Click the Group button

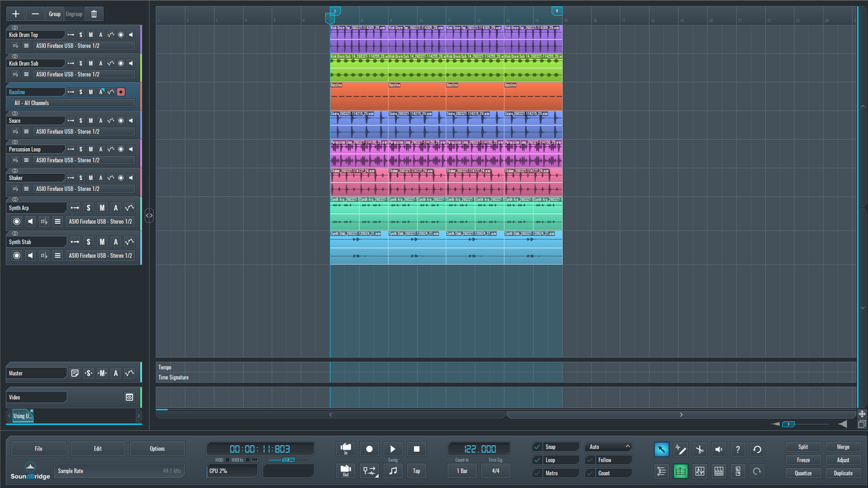(x=55, y=14)
